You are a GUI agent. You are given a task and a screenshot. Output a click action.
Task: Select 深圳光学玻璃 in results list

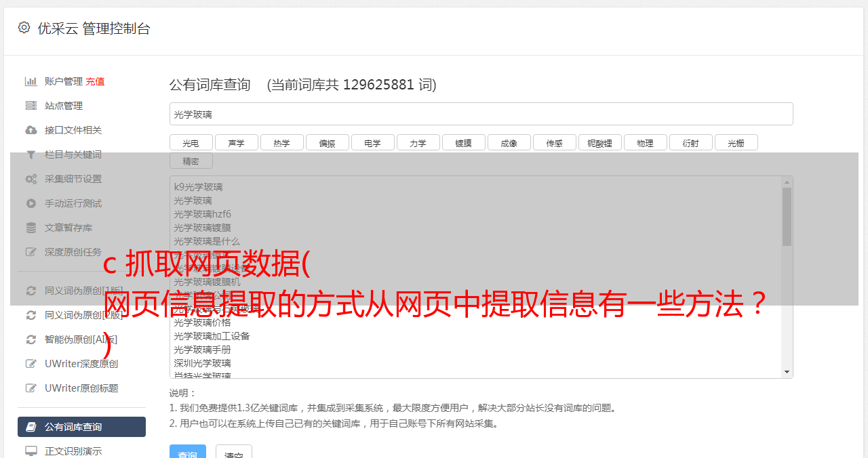pyautogui.click(x=202, y=363)
